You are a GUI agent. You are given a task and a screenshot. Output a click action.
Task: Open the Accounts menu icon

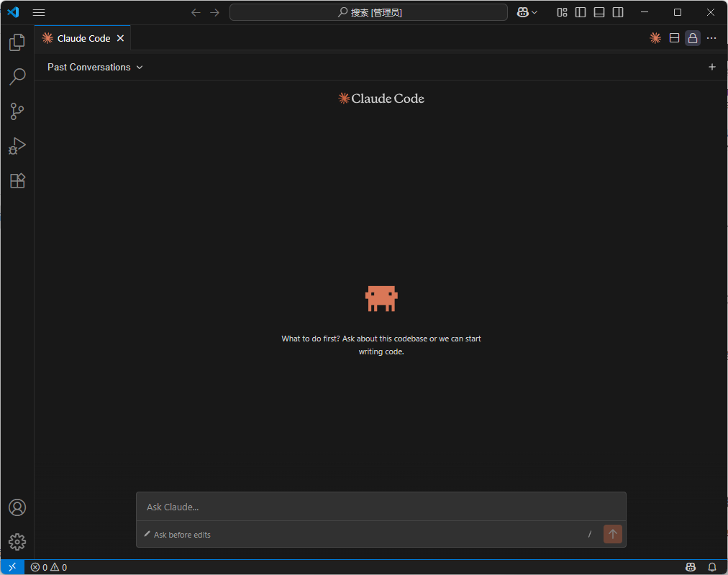(17, 507)
